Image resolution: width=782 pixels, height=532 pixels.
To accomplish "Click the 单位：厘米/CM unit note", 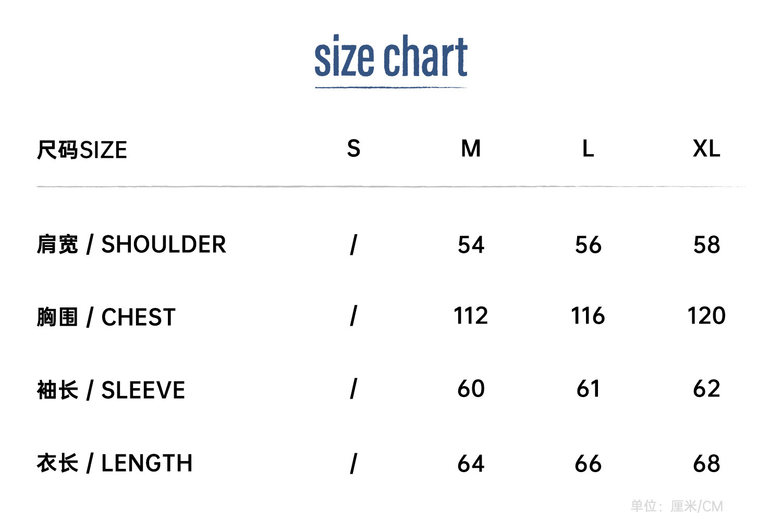I will tap(677, 506).
